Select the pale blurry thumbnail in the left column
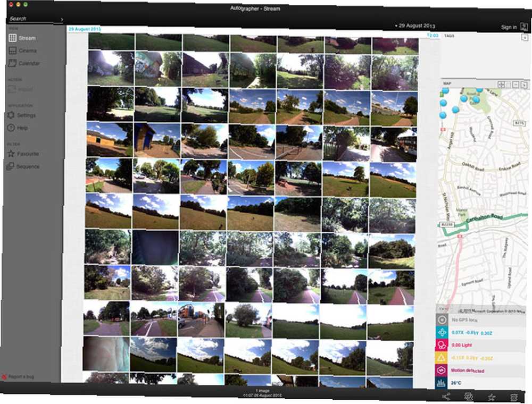532x404 pixels. [x=106, y=353]
